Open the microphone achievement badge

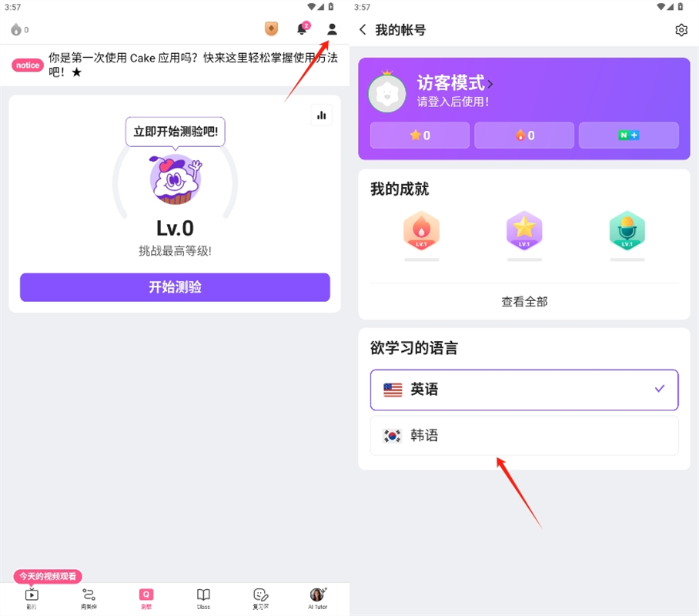[627, 230]
